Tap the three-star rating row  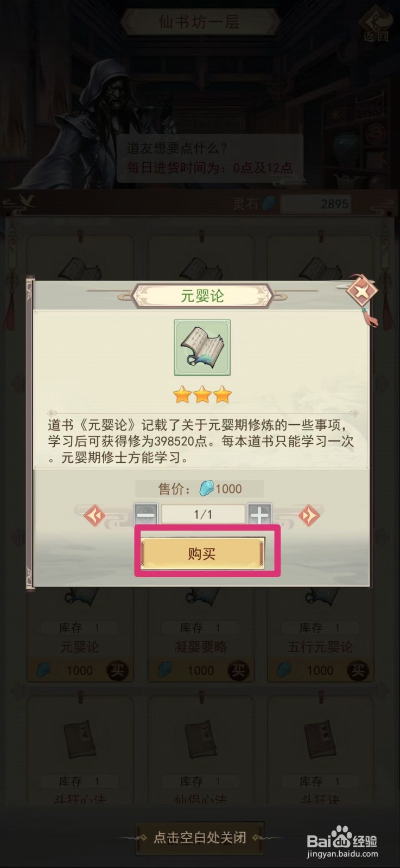(x=202, y=395)
